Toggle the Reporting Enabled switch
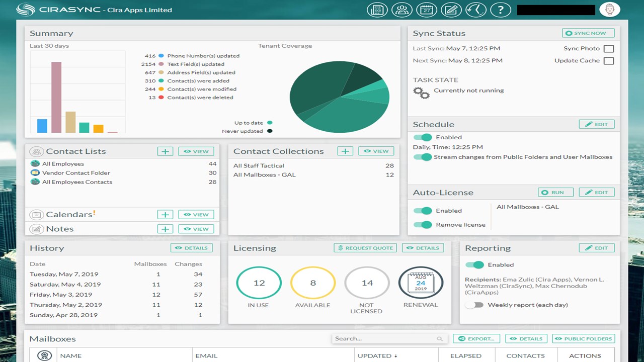 (x=474, y=265)
